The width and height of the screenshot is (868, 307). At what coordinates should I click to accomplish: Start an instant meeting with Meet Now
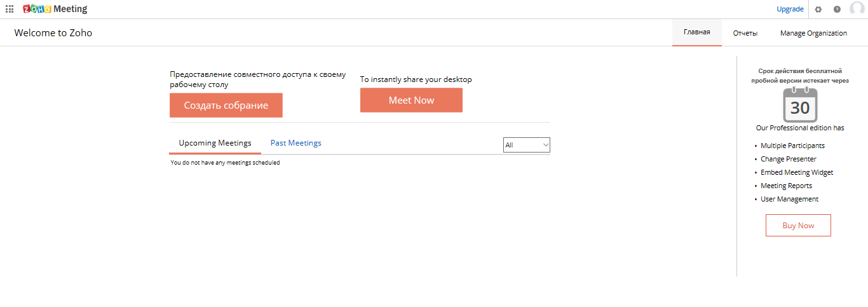pyautogui.click(x=411, y=100)
